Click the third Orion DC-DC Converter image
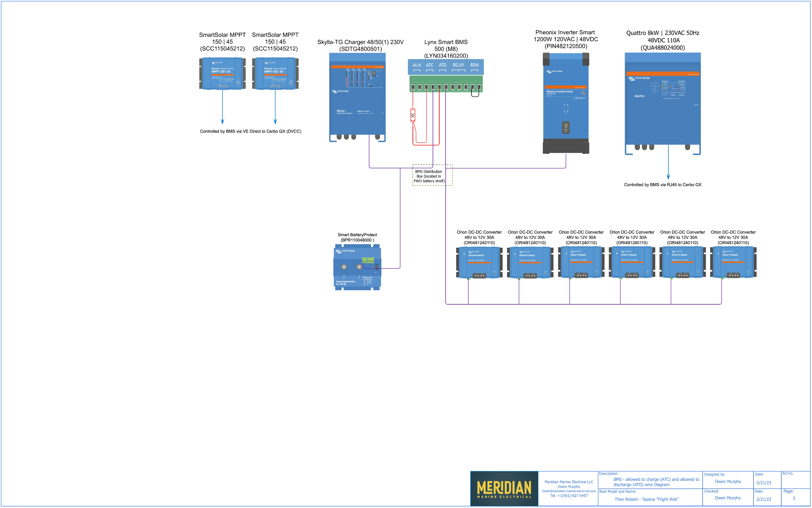The height and width of the screenshot is (508, 812). (581, 262)
